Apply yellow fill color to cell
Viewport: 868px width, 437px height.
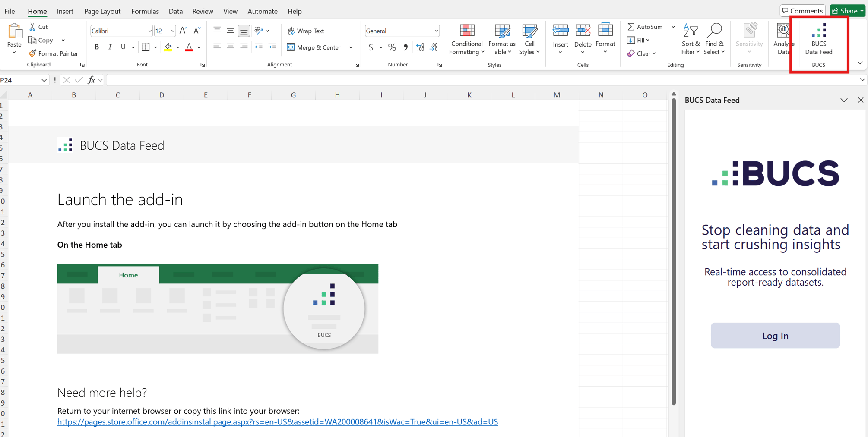click(168, 47)
